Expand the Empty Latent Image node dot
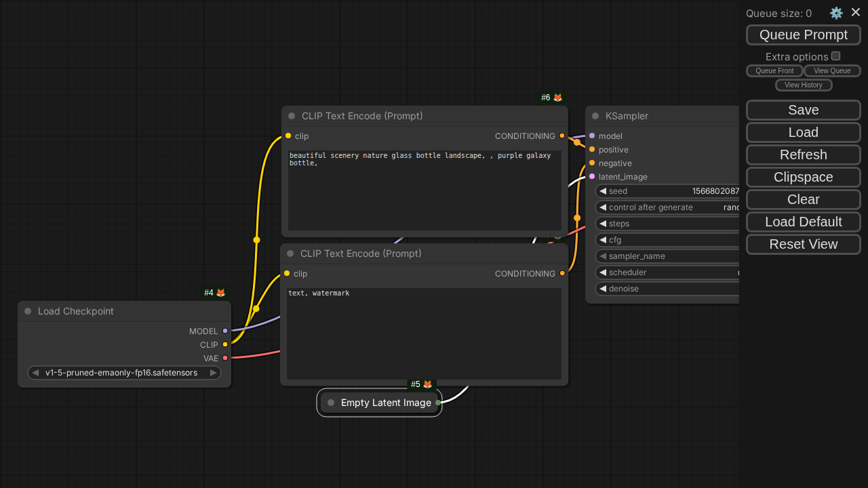This screenshot has width=868, height=488. tap(331, 403)
